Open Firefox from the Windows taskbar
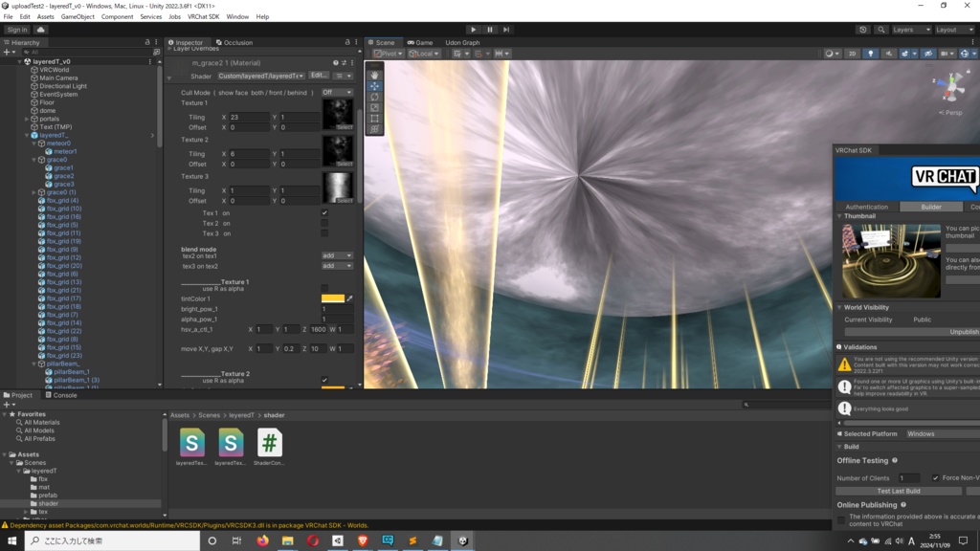 coord(262,540)
